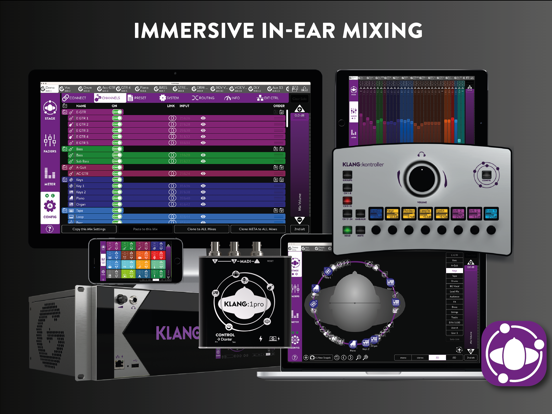This screenshot has width=552, height=414.
Task: Click the Mix Volume slider on monitor
Action: (x=300, y=165)
